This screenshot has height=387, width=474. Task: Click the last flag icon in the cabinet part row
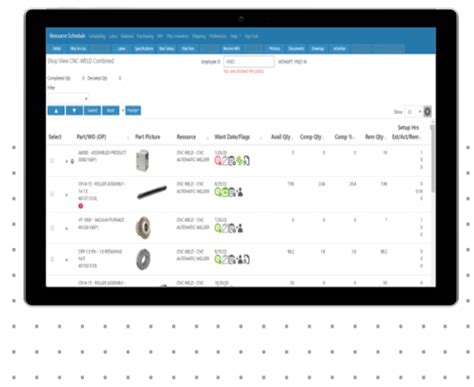246,161
